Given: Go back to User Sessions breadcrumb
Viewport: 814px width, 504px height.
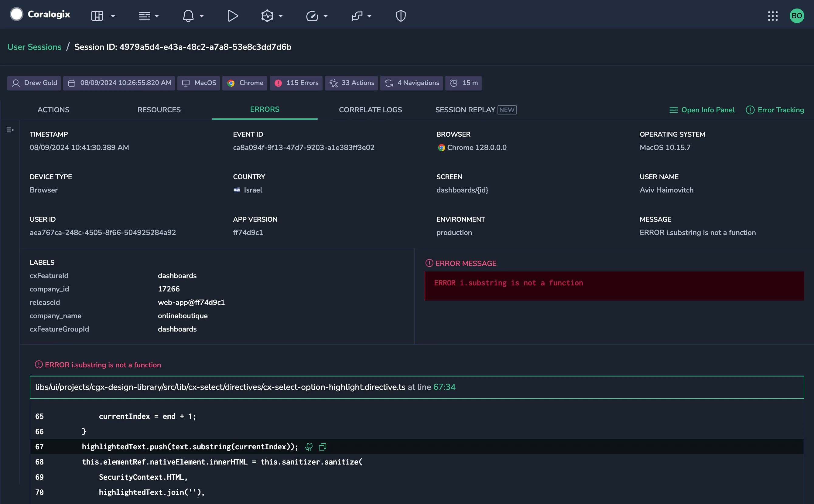Looking at the screenshot, I should pos(34,47).
